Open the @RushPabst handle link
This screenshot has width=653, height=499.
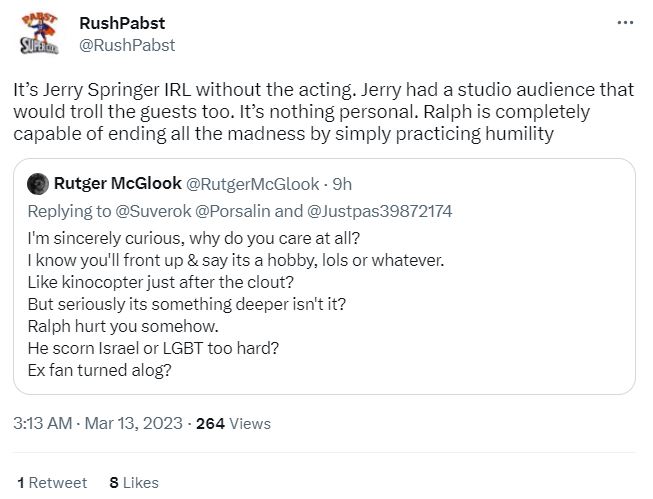point(127,45)
